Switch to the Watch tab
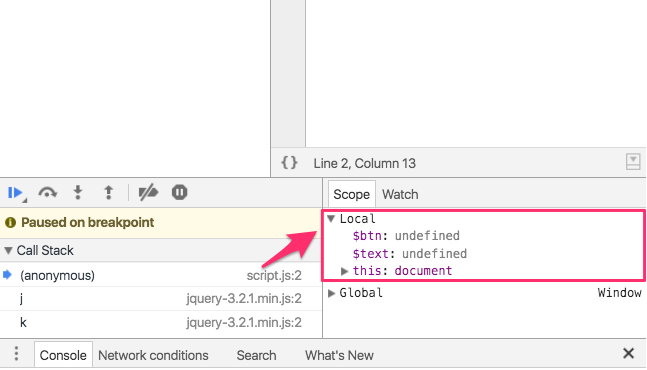Viewport: 647px width, 370px height. 400,194
